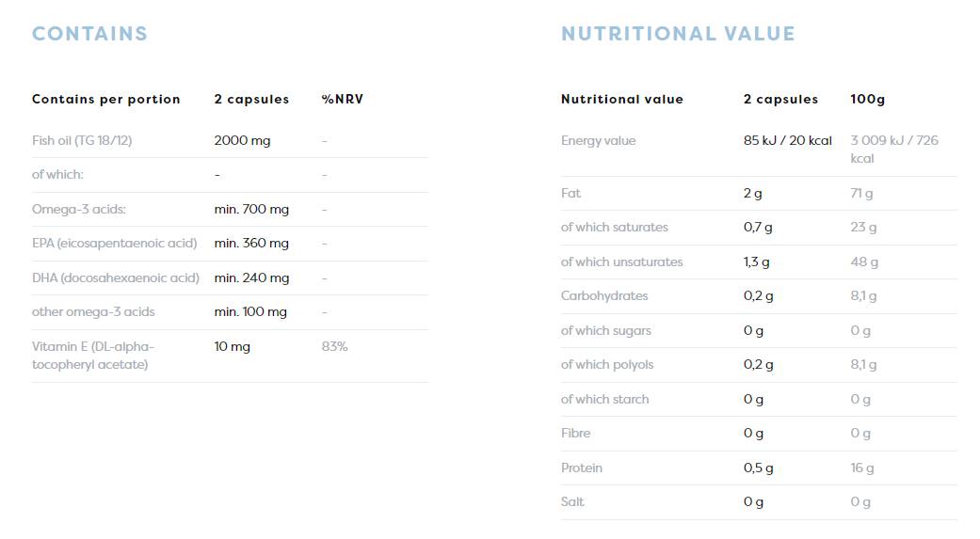This screenshot has height=539, width=980.
Task: Click the Salt row label
Action: 572,501
